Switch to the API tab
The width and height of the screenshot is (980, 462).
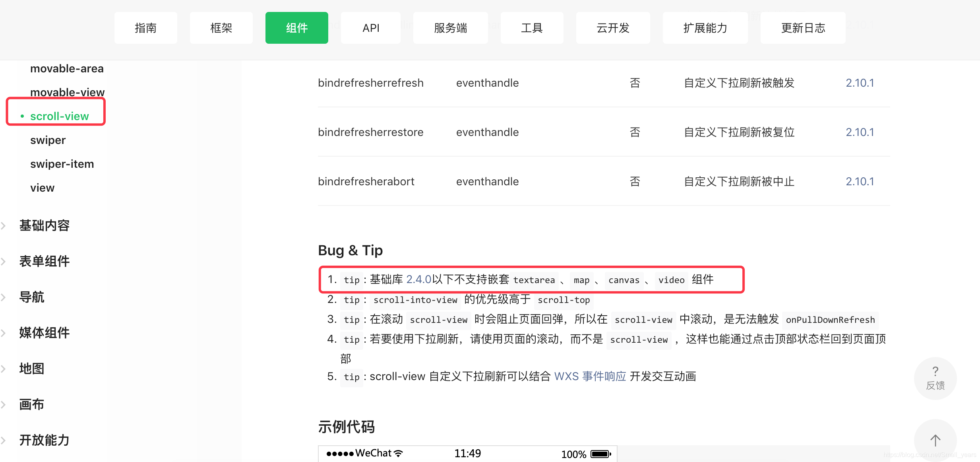point(370,28)
